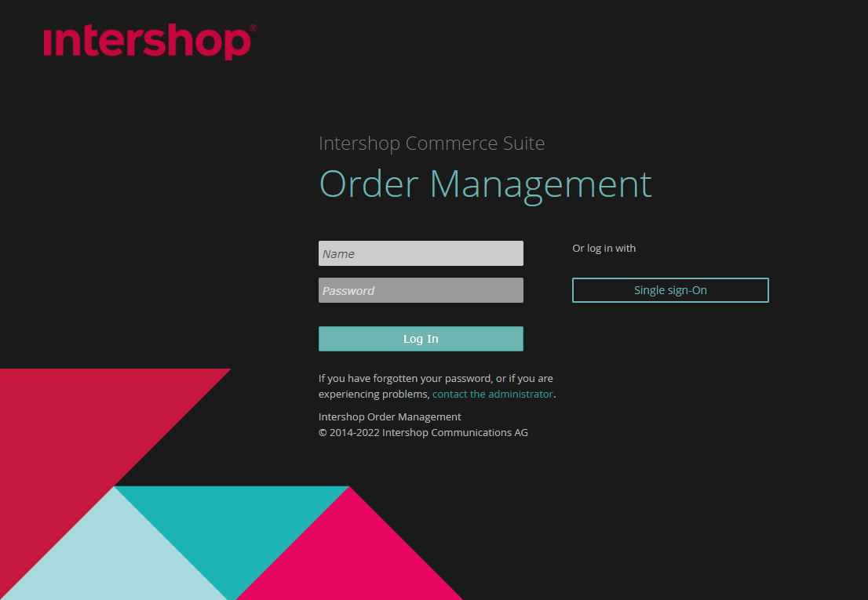Click the Intershop logo
The width and height of the screenshot is (868, 600).
(x=150, y=42)
